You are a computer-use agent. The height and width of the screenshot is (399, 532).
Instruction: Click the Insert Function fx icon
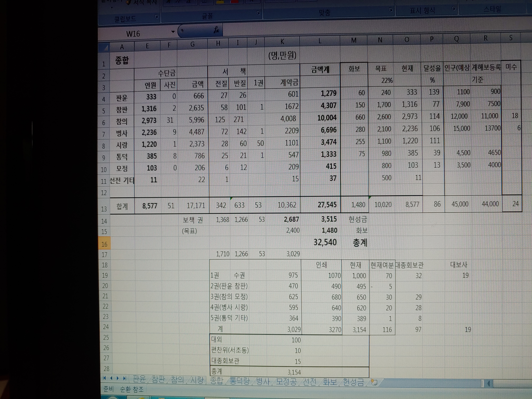216,30
